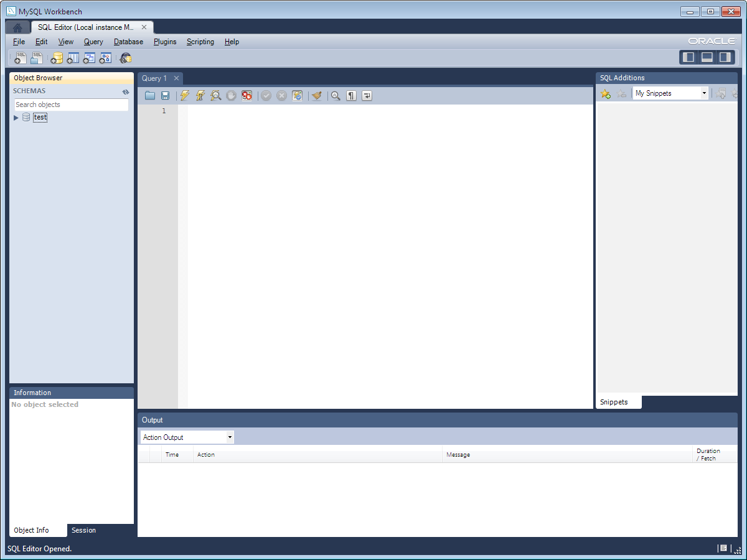
Task: Toggle invisible characters pilcrow icon
Action: (352, 96)
